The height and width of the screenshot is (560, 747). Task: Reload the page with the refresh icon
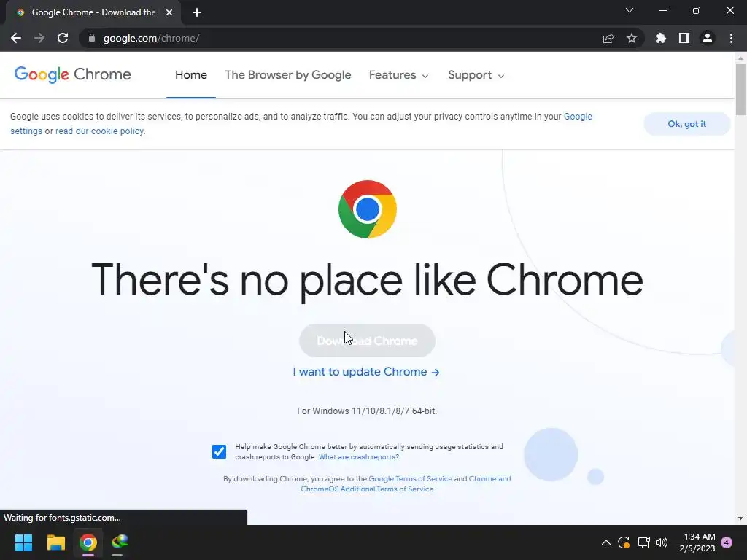63,38
